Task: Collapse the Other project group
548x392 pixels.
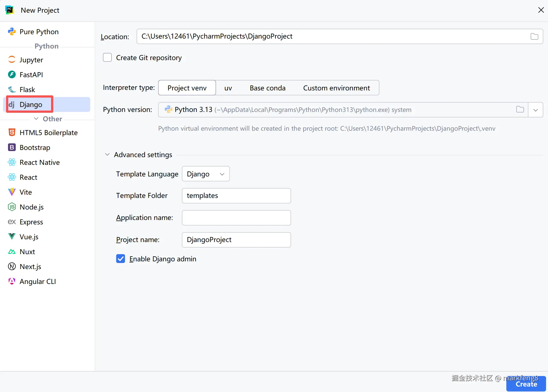Action: (36, 119)
